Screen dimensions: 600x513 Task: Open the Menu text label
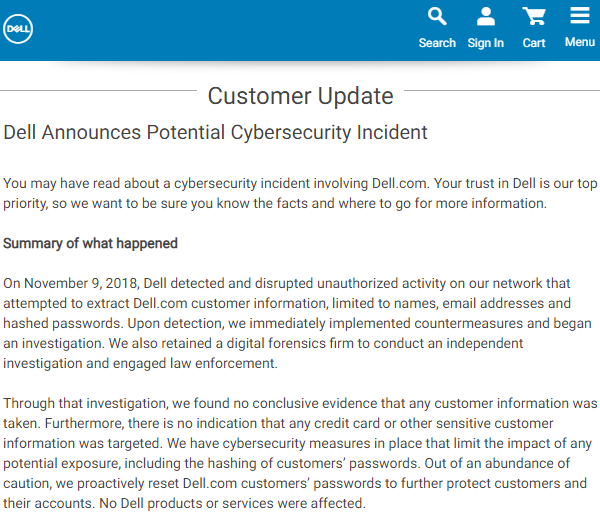[x=579, y=42]
